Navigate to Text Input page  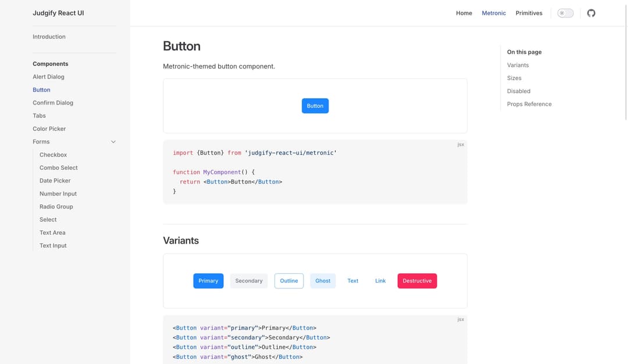53,245
